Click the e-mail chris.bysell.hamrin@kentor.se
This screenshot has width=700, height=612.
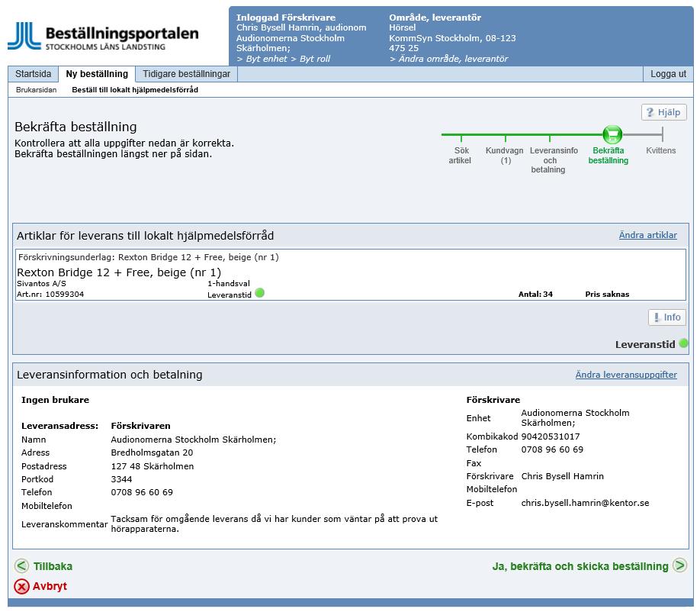(585, 503)
